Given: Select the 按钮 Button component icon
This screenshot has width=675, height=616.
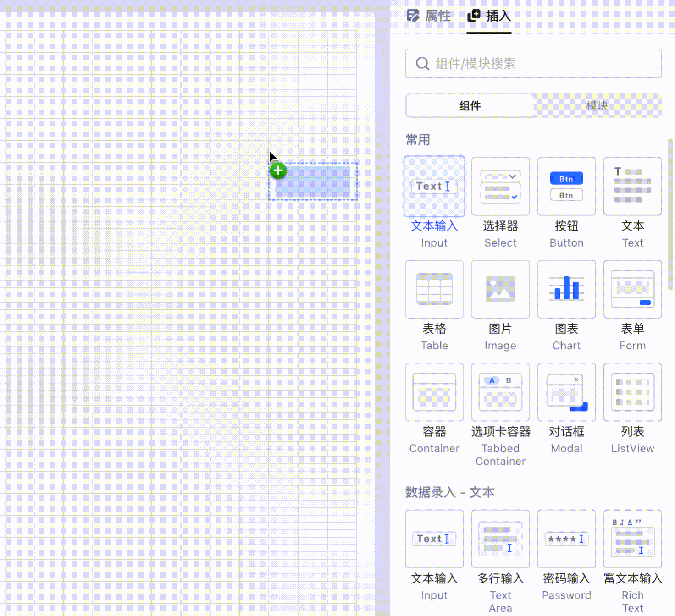Looking at the screenshot, I should 566,187.
